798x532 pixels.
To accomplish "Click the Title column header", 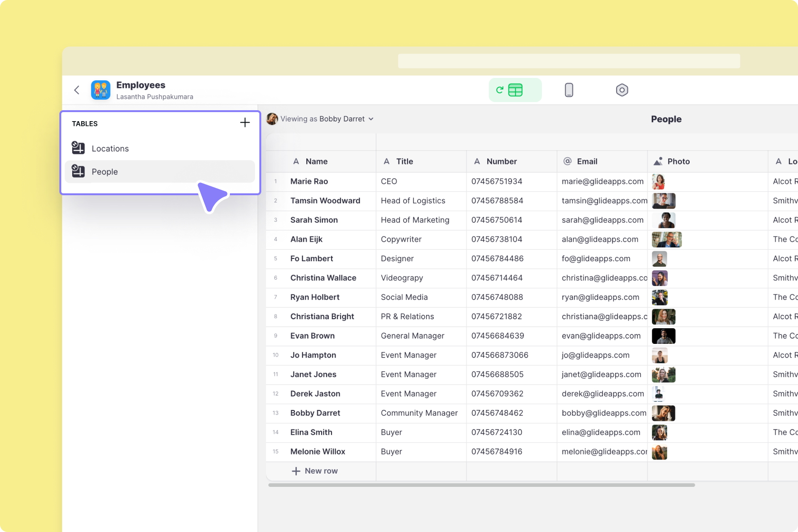I will (404, 161).
